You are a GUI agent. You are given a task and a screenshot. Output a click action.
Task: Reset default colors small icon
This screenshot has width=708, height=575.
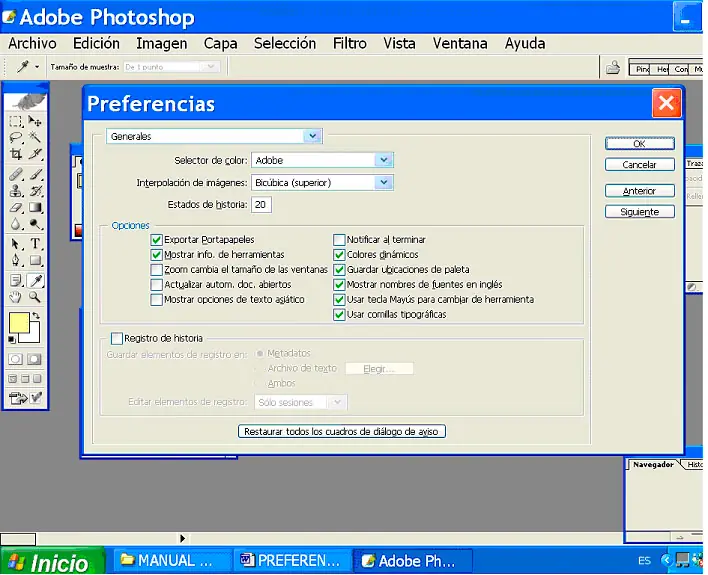[x=12, y=339]
